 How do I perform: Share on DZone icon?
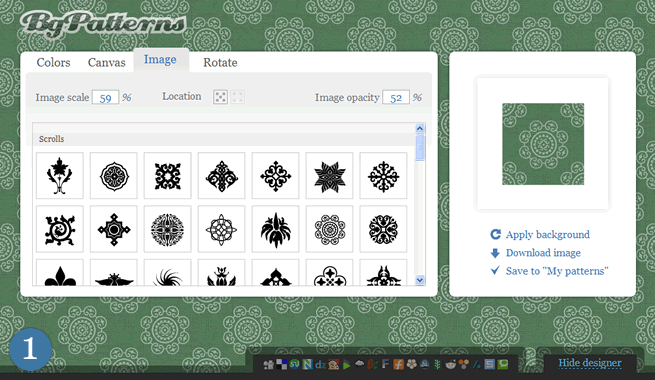[320, 365]
